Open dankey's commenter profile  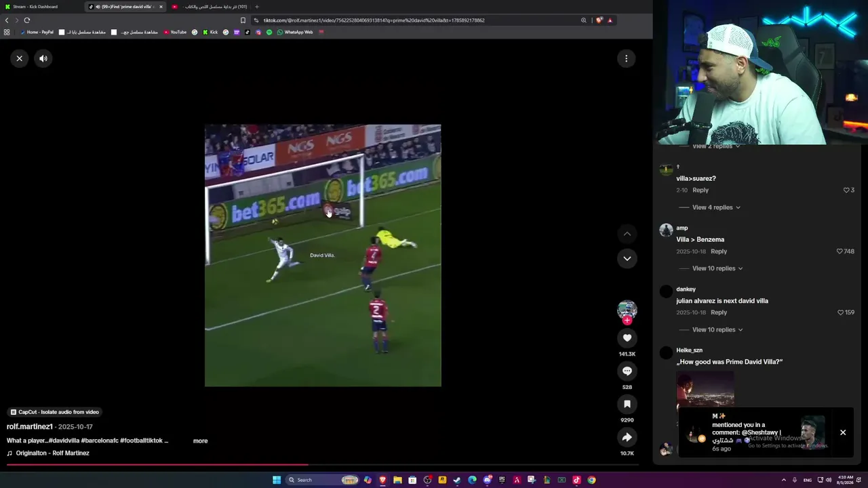[666, 291]
